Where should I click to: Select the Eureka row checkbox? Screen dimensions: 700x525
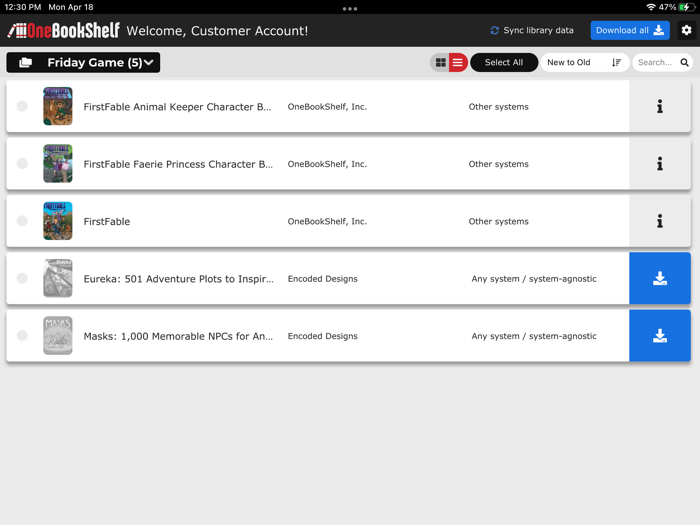coord(22,278)
